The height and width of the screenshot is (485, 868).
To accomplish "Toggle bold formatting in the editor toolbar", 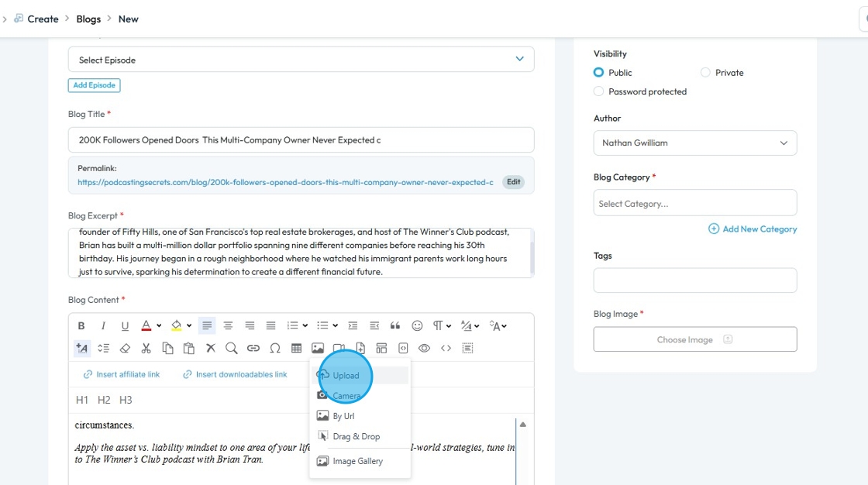I will click(x=81, y=325).
